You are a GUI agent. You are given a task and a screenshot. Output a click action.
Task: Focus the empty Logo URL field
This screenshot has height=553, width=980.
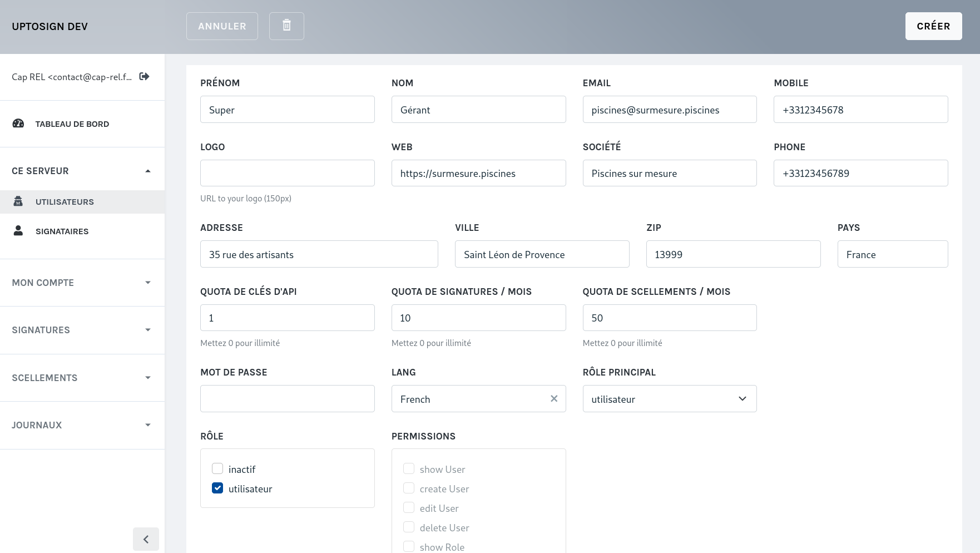[x=288, y=173]
